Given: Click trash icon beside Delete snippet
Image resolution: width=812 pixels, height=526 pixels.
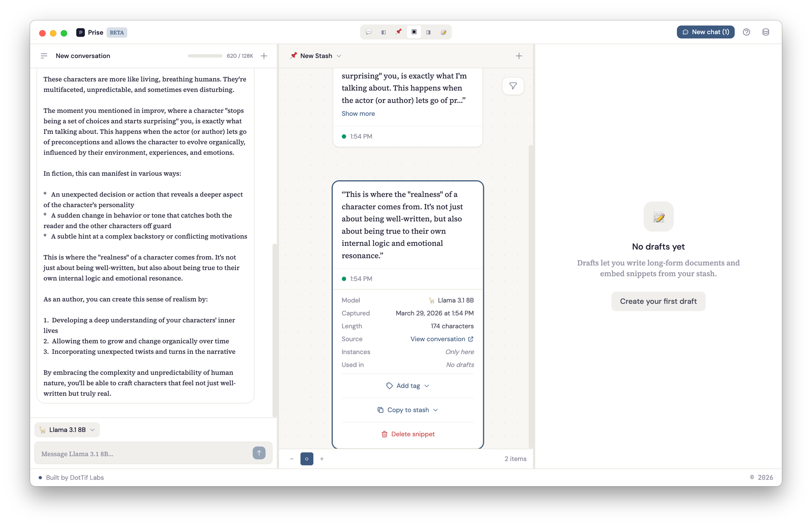Looking at the screenshot, I should coord(384,434).
